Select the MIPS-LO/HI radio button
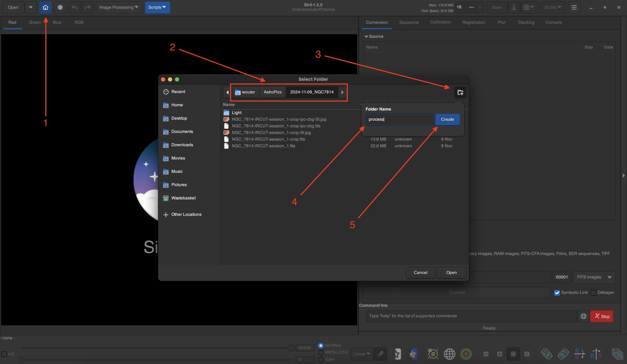This screenshot has height=364, width=627. 321,352
